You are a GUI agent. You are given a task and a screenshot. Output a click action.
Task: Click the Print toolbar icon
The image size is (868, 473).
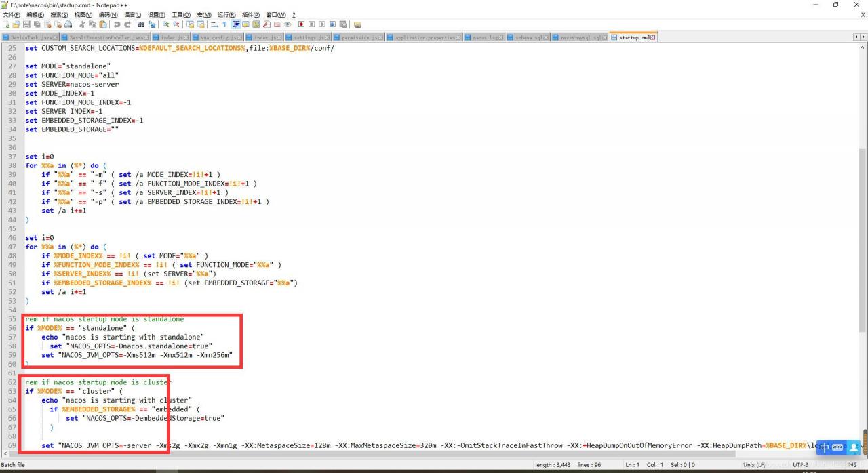point(67,24)
